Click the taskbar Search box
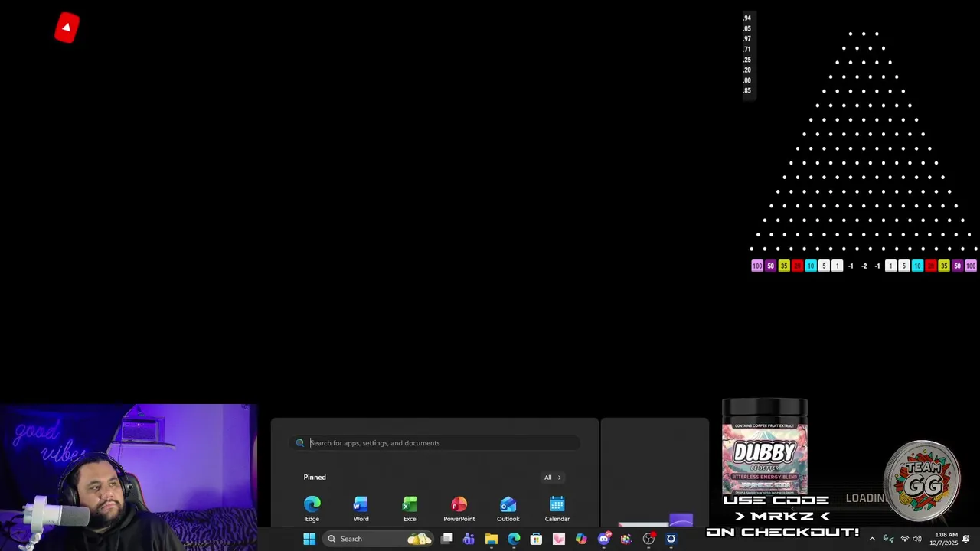Image resolution: width=980 pixels, height=551 pixels. point(378,539)
